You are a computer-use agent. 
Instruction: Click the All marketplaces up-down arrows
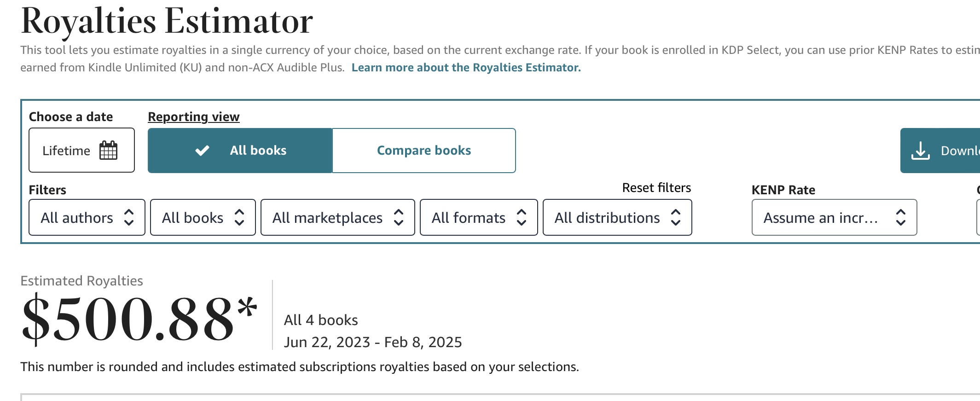click(x=399, y=217)
